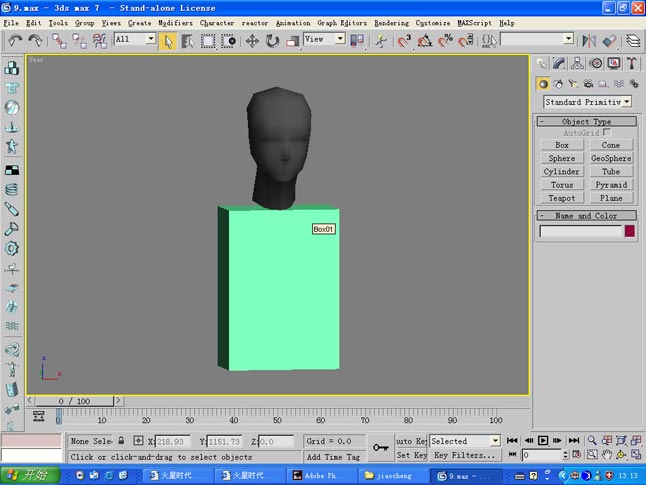Select the Space Warps category button
The width and height of the screenshot is (646, 485).
point(619,84)
